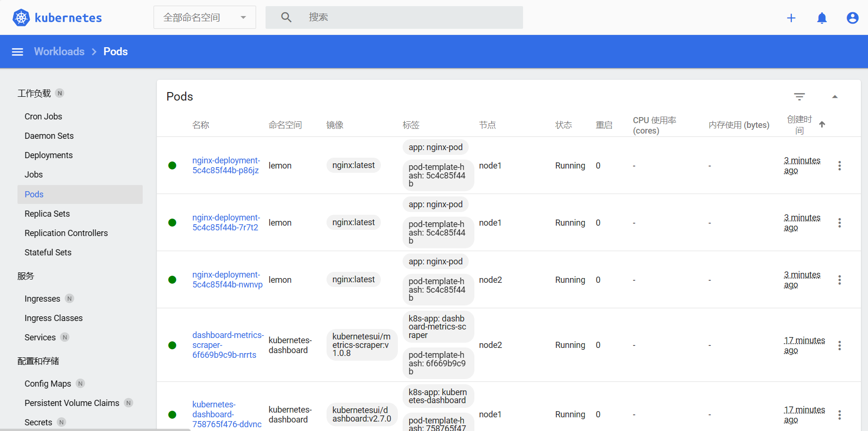Toggle sort arrow on creation time column
The height and width of the screenshot is (431, 868).
822,125
